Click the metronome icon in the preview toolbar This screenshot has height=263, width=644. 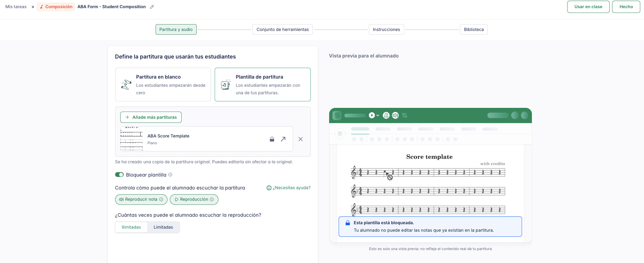tap(386, 115)
